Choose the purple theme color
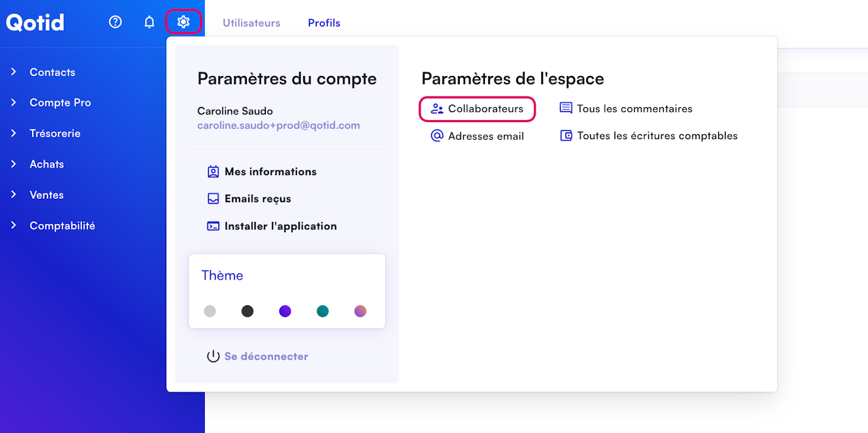 click(285, 311)
